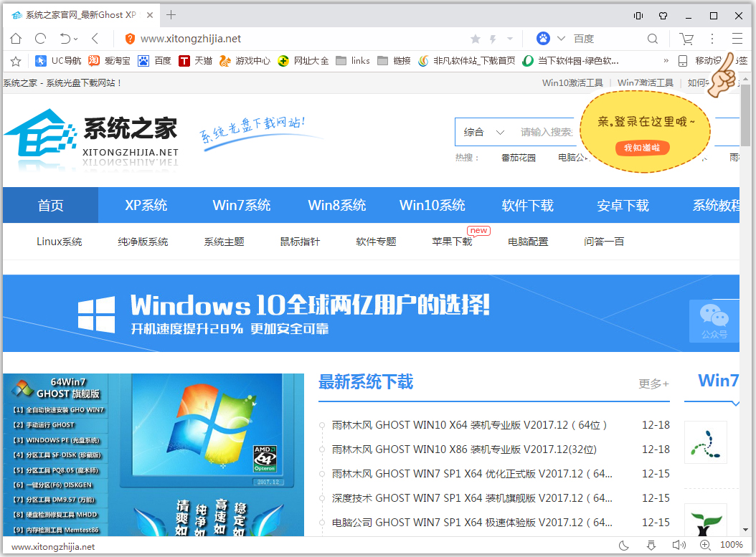The width and height of the screenshot is (756, 557).
Task: Click the WeChat 公众号 floating icon
Action: click(714, 321)
